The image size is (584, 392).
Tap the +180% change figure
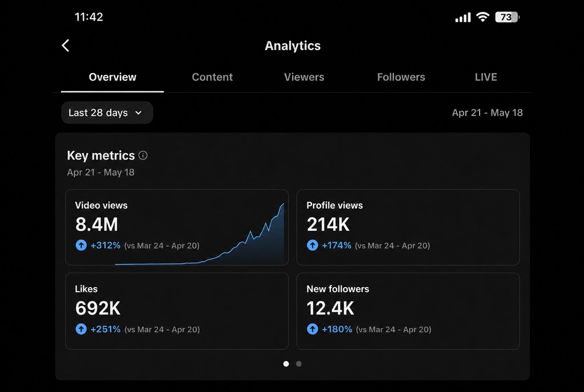[x=337, y=329]
